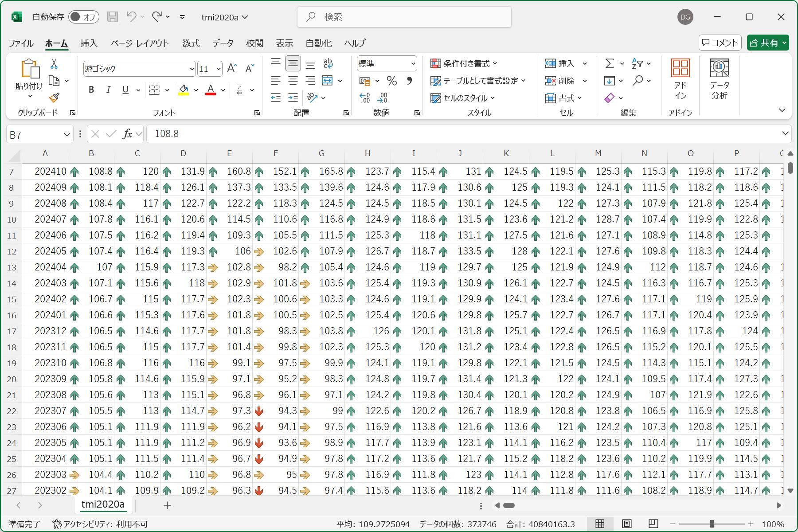Viewport: 798px width, 532px height.
Task: Toggle align left horizontal
Action: point(276,81)
